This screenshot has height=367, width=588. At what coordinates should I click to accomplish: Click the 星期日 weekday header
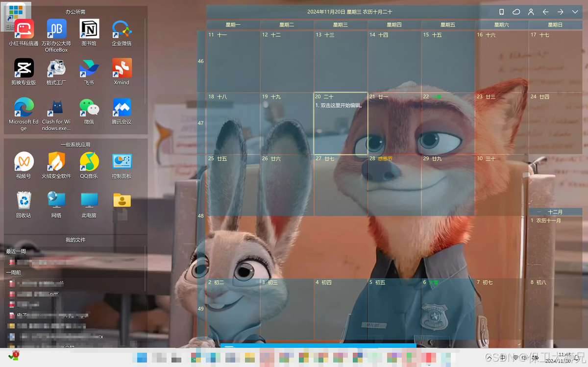click(x=556, y=25)
